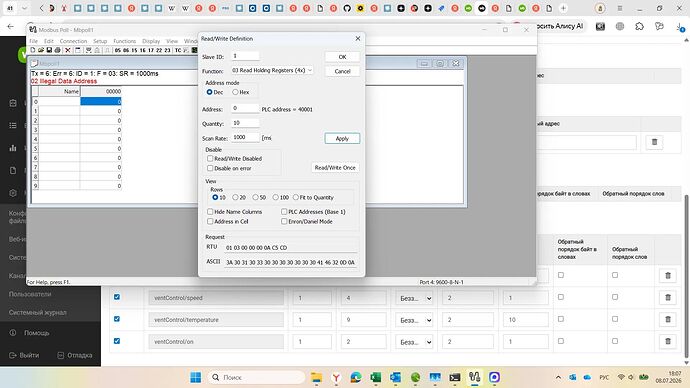Click the Print toolbar icon
Viewport: 690px width, 388px height.
(x=57, y=50)
